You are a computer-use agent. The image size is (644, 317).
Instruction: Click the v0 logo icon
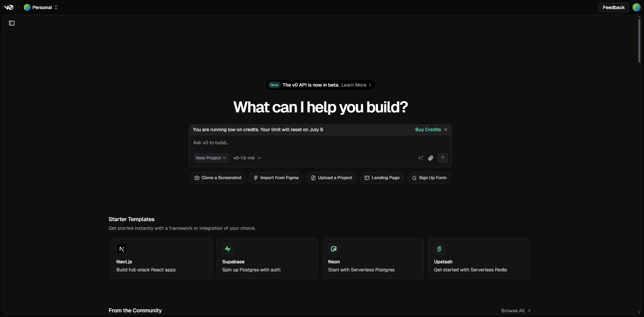coord(9,7)
